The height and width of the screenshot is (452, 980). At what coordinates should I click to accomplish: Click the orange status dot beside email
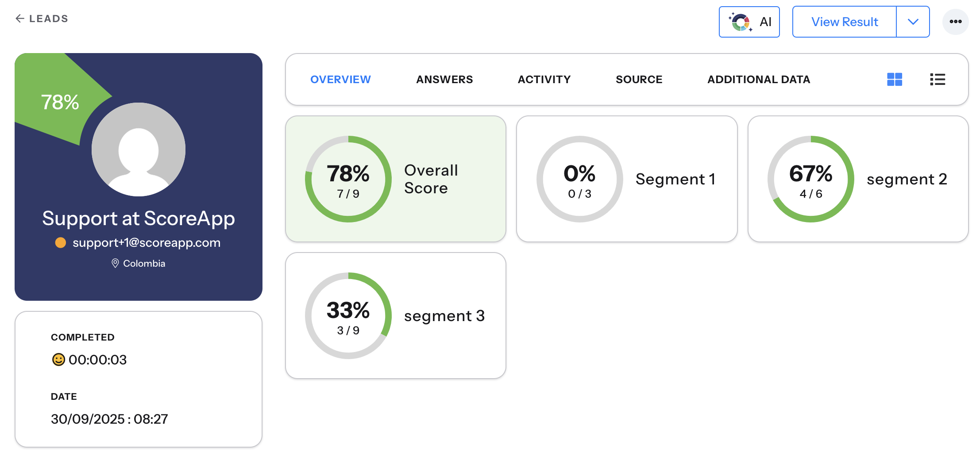pyautogui.click(x=61, y=243)
